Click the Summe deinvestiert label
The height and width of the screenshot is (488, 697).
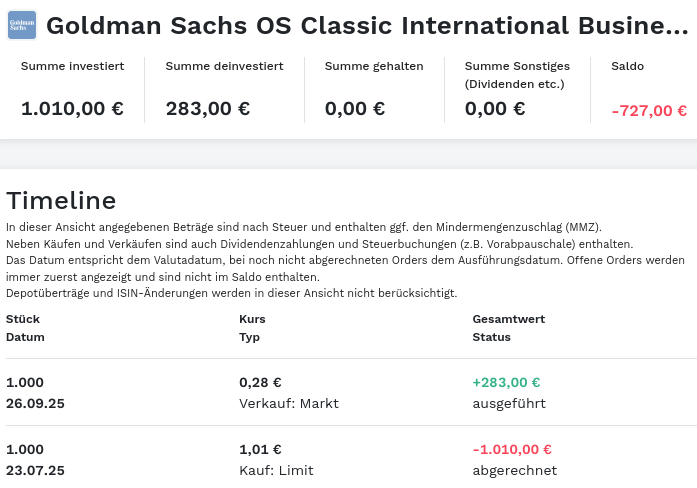click(224, 66)
